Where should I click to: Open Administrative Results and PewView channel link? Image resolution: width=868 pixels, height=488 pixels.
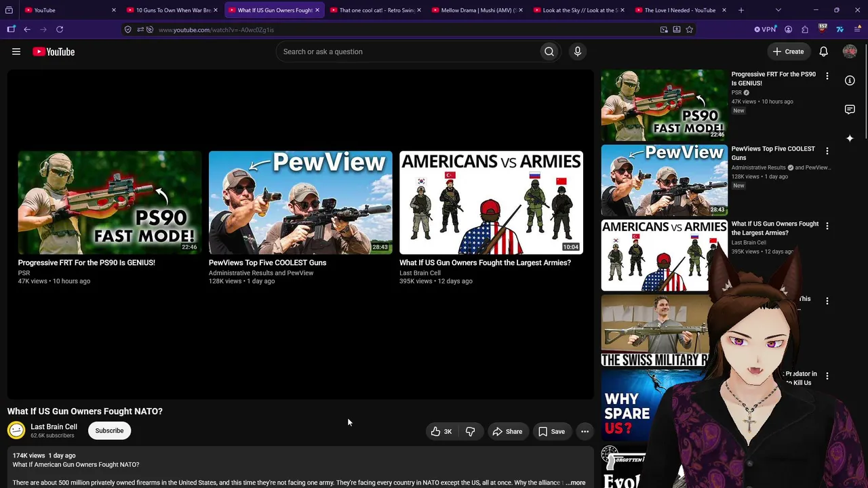[x=261, y=272]
